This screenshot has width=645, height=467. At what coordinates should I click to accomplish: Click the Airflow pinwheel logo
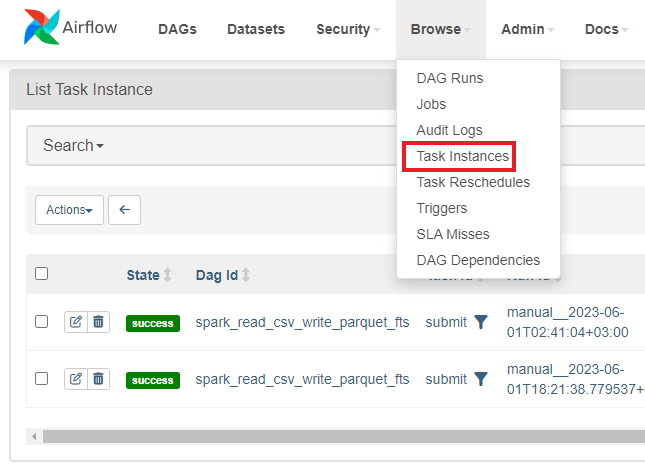point(41,27)
